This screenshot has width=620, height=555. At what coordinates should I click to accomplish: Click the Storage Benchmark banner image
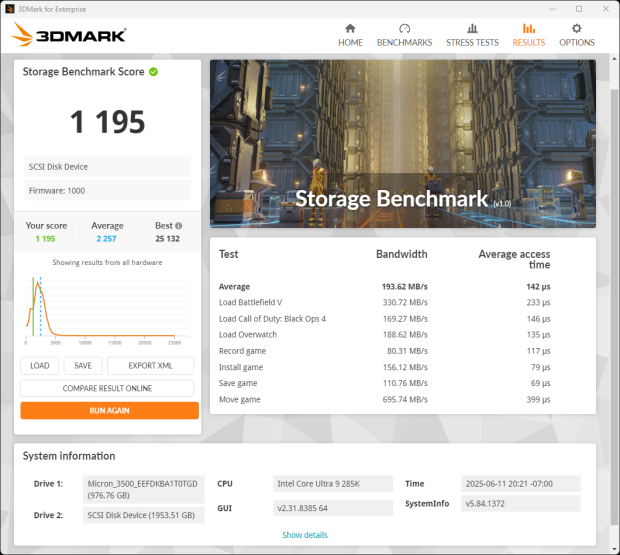pos(403,143)
